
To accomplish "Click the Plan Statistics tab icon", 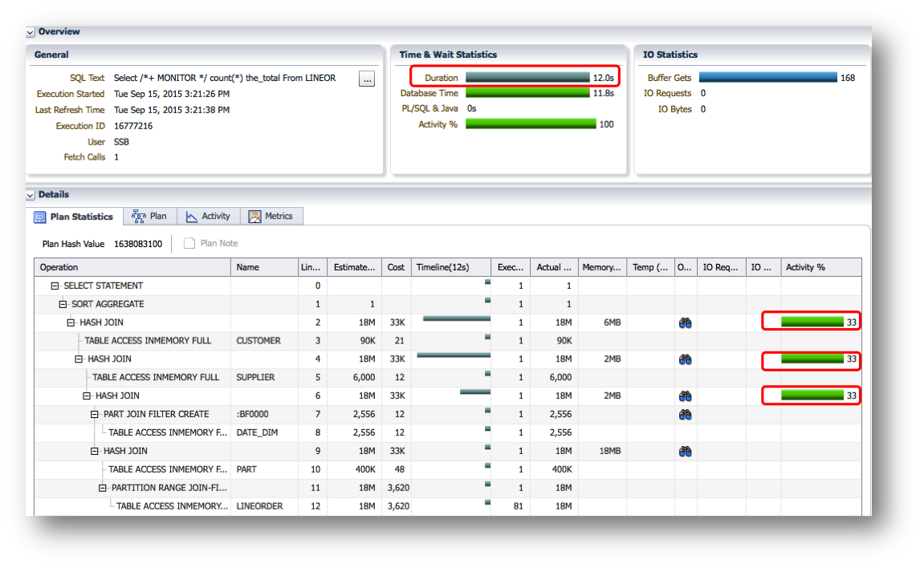I will [39, 217].
